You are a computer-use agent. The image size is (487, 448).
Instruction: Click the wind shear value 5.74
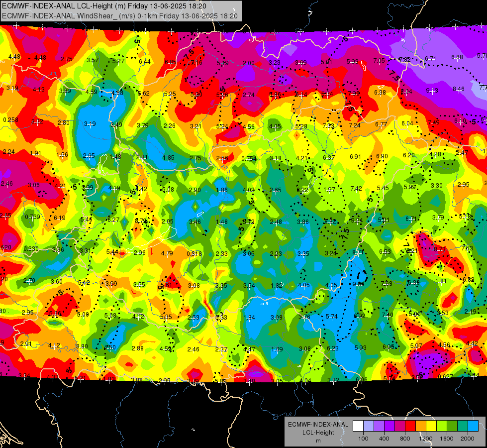(331, 317)
